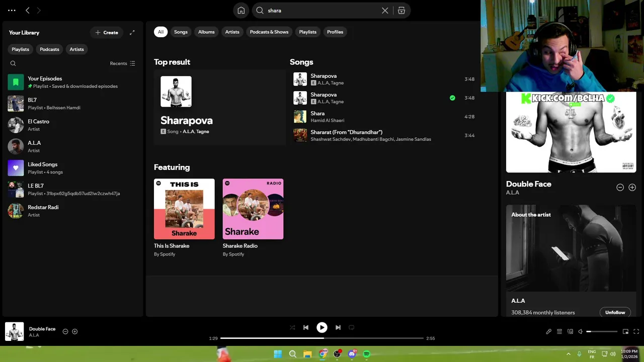The image size is (644, 362).
Task: Expand Your Library to full view
Action: (x=132, y=33)
